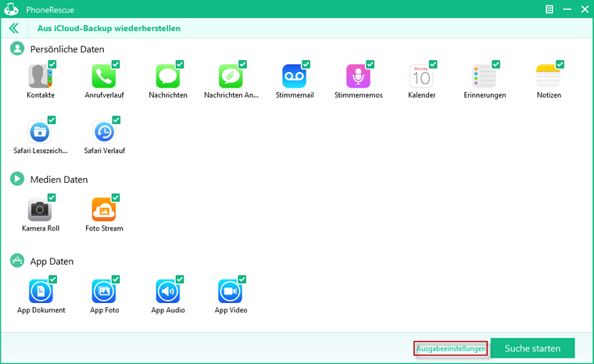Uncheck the Anrufverlauf checkbox
The width and height of the screenshot is (594, 364).
click(x=116, y=64)
